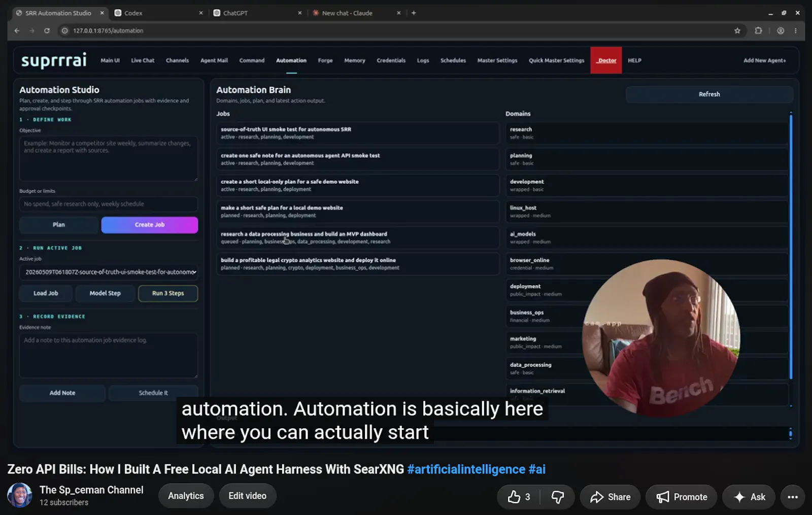Open the browser extensions puzzle icon

pos(758,30)
